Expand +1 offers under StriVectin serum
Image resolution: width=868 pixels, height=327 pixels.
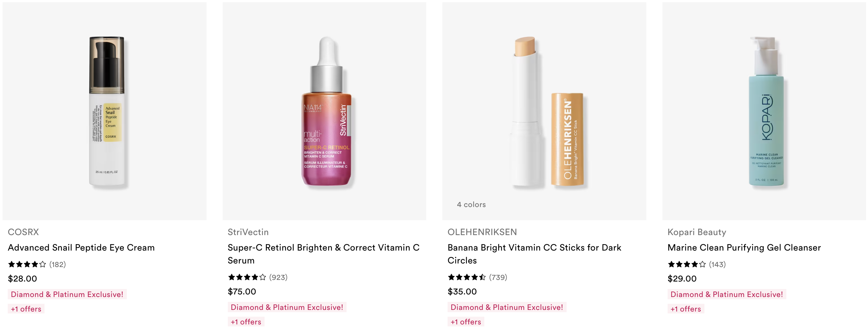click(x=246, y=322)
